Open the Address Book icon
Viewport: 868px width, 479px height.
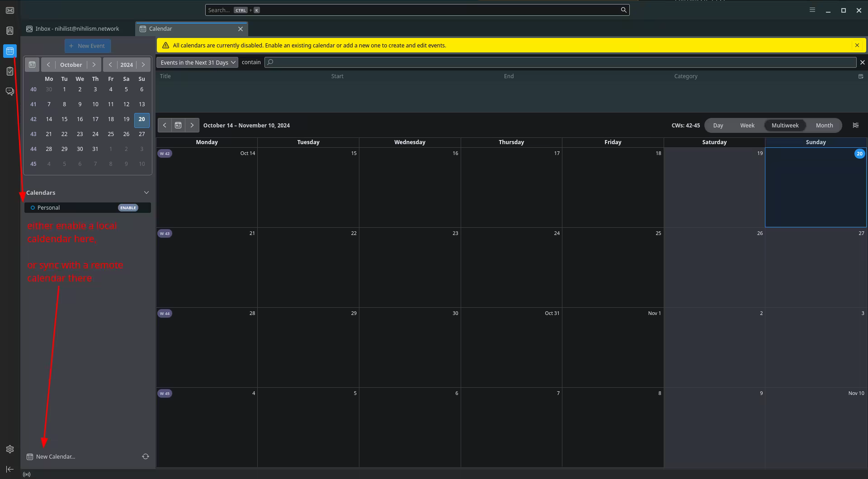[x=10, y=31]
